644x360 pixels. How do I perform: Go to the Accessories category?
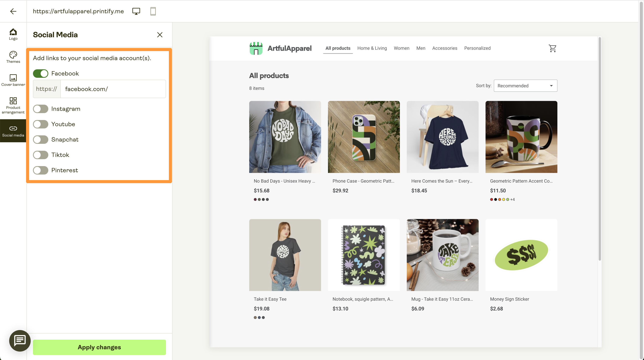coord(444,48)
